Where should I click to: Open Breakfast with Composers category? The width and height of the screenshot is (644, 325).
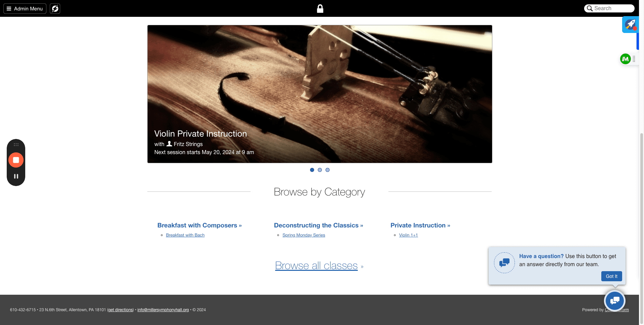(x=199, y=225)
